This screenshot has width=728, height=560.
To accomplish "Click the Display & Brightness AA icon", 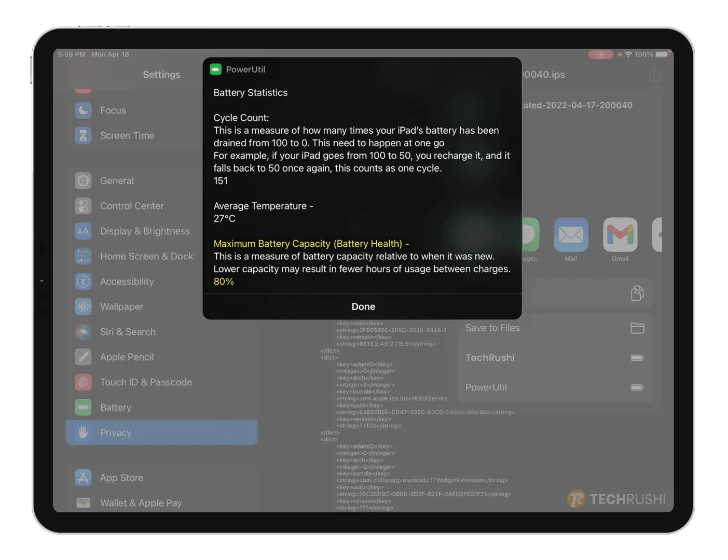I will (83, 231).
